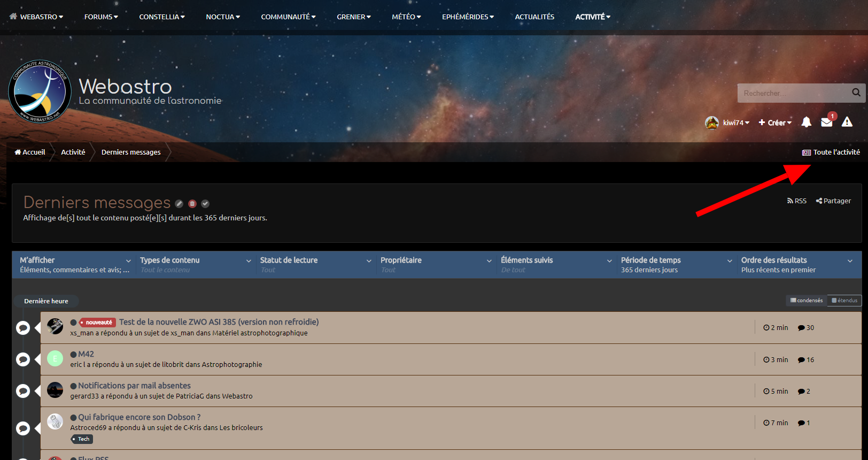Click the warning triangle reports icon
This screenshot has width=868, height=460.
847,122
